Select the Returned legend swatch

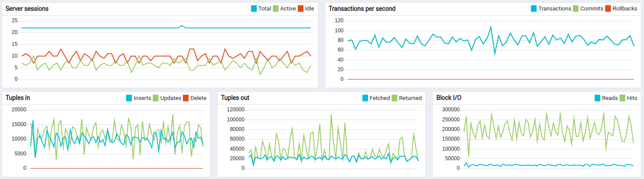[395, 98]
